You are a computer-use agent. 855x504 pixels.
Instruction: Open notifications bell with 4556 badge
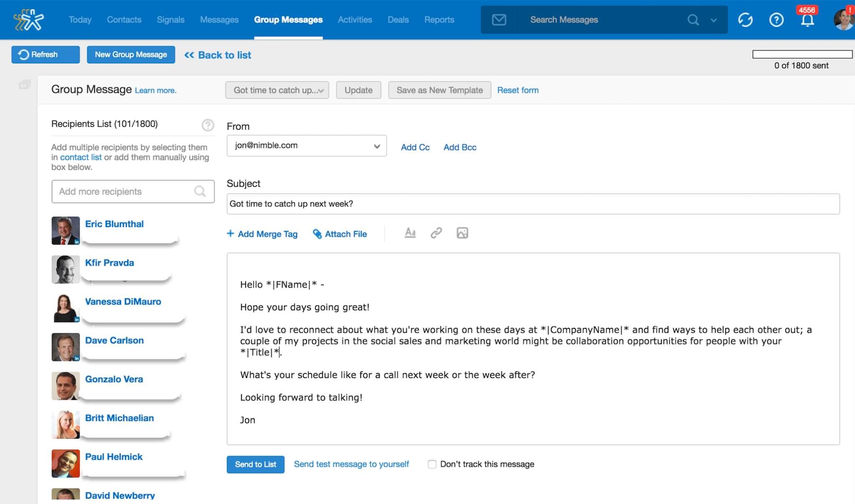[807, 20]
